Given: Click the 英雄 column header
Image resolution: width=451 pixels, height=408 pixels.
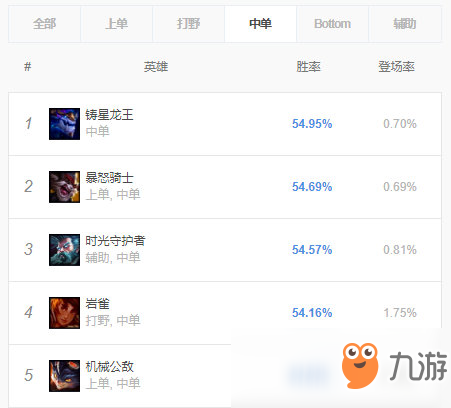Looking at the screenshot, I should [156, 67].
